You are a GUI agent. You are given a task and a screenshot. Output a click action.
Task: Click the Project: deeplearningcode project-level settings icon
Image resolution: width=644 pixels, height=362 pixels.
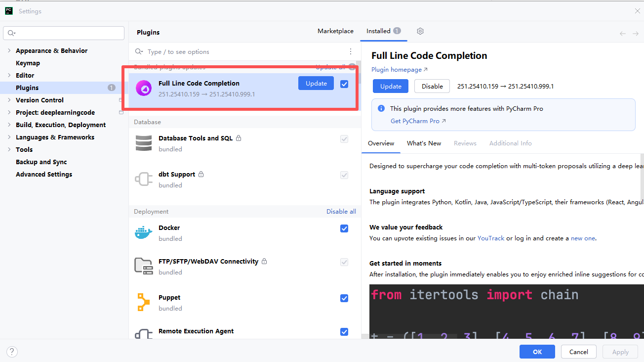(x=121, y=112)
